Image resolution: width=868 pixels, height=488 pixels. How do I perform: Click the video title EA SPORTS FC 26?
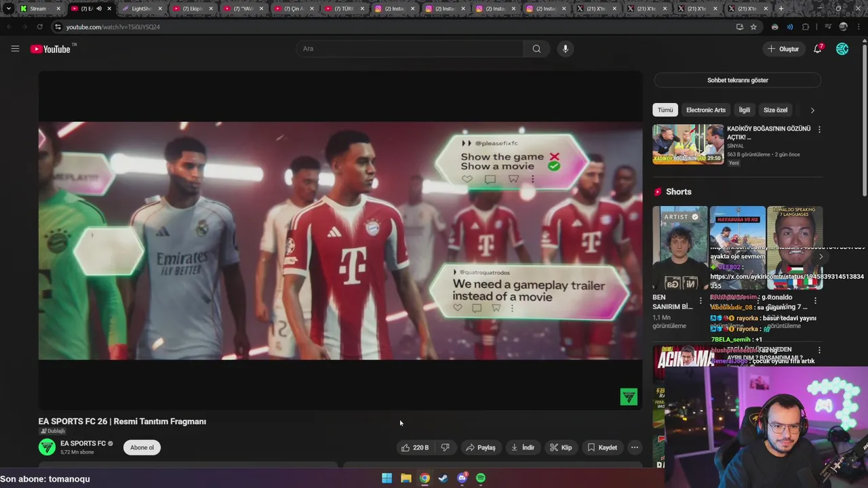pyautogui.click(x=122, y=422)
